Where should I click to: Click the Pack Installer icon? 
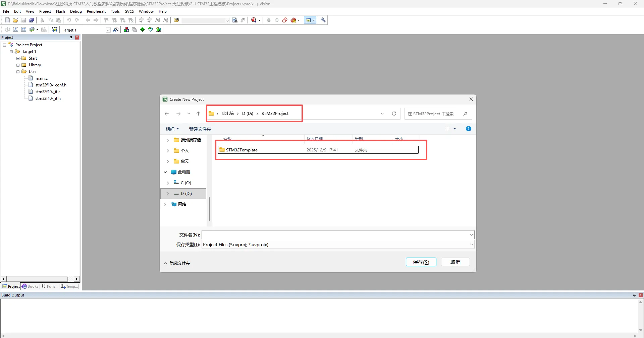pos(159,29)
